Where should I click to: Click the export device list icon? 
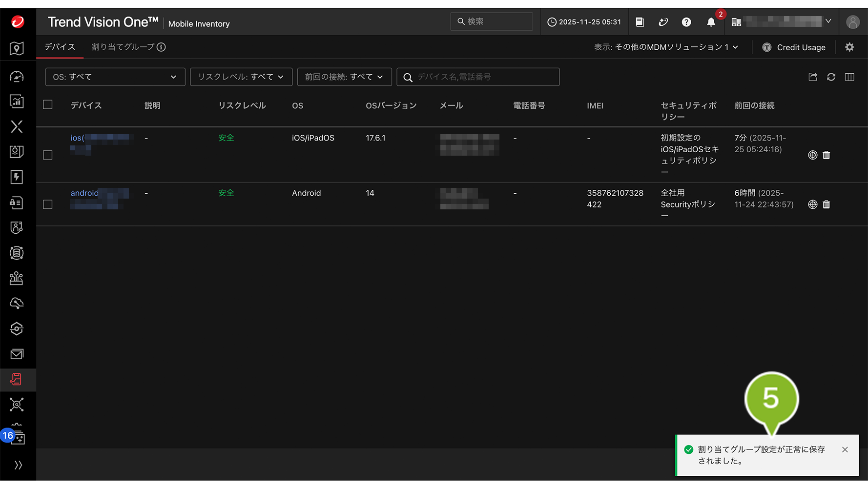(x=813, y=77)
